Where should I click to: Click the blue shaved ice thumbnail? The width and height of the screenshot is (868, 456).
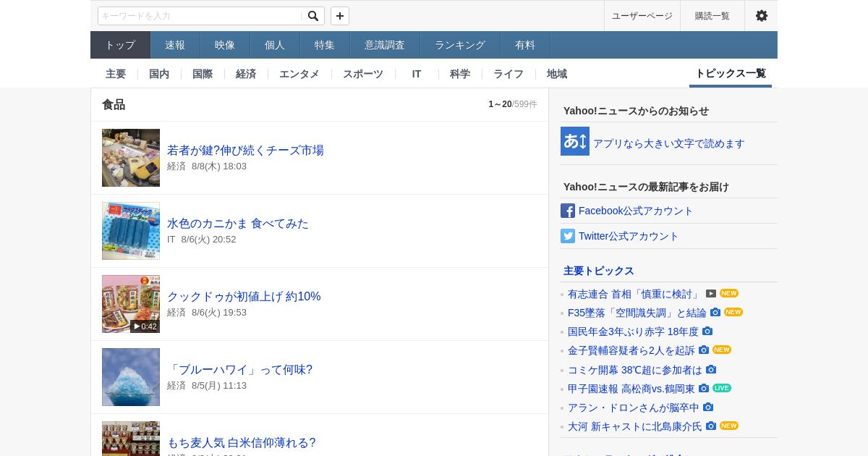pos(131,377)
